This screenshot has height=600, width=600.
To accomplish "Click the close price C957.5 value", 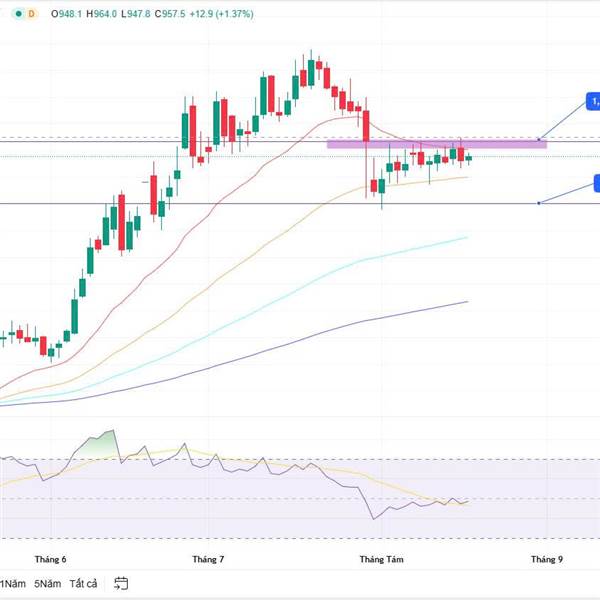I will 170,14.
